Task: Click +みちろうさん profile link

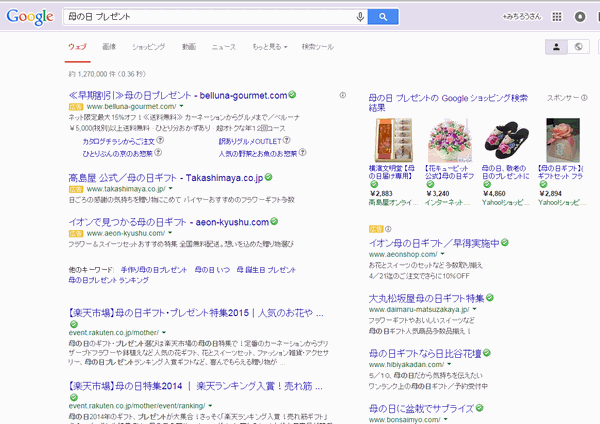Action: (x=522, y=16)
